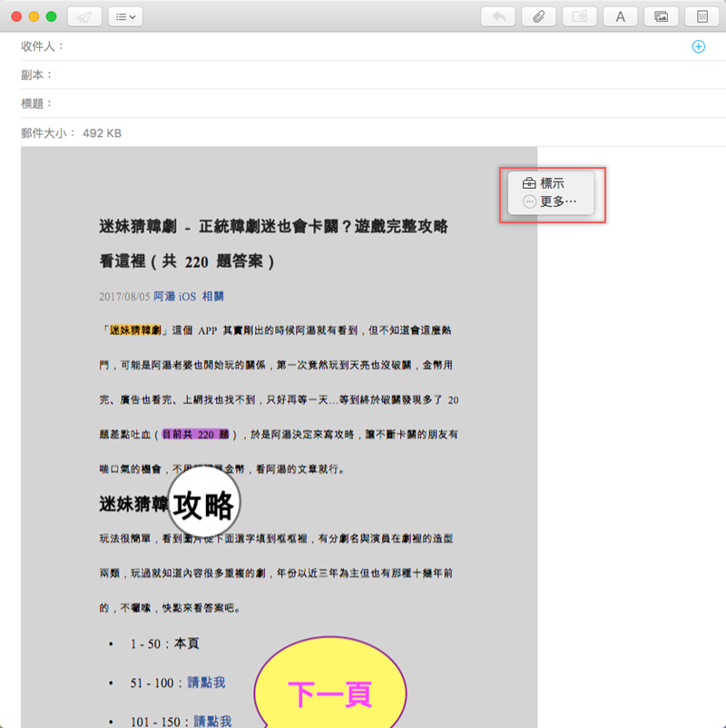The height and width of the screenshot is (728, 726).
Task: Minimize the window with yellow button
Action: (34, 16)
